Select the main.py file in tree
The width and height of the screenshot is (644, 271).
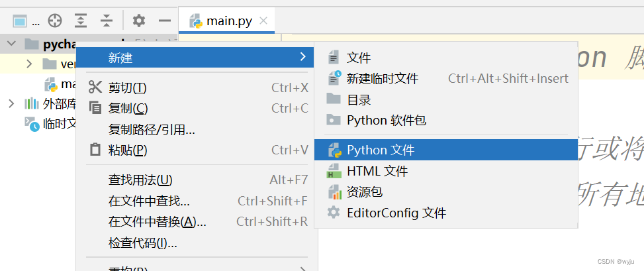tap(60, 84)
